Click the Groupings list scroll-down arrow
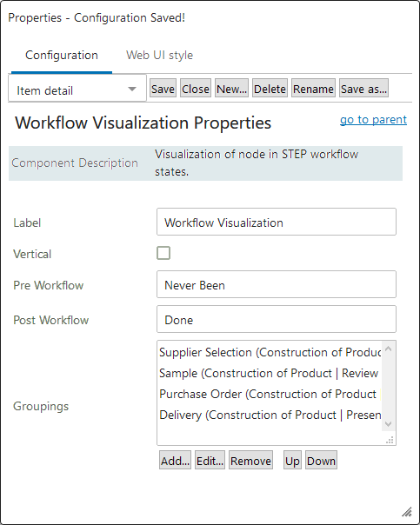 (389, 424)
